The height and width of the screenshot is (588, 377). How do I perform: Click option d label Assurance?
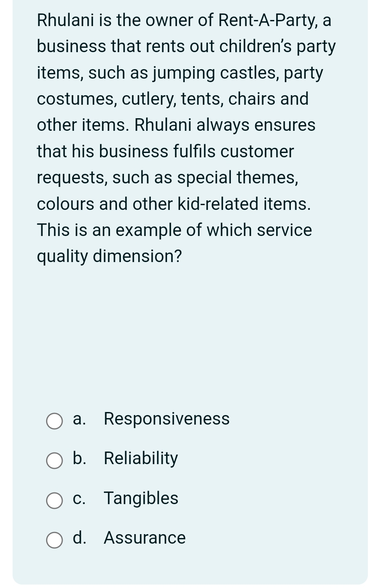point(144,538)
